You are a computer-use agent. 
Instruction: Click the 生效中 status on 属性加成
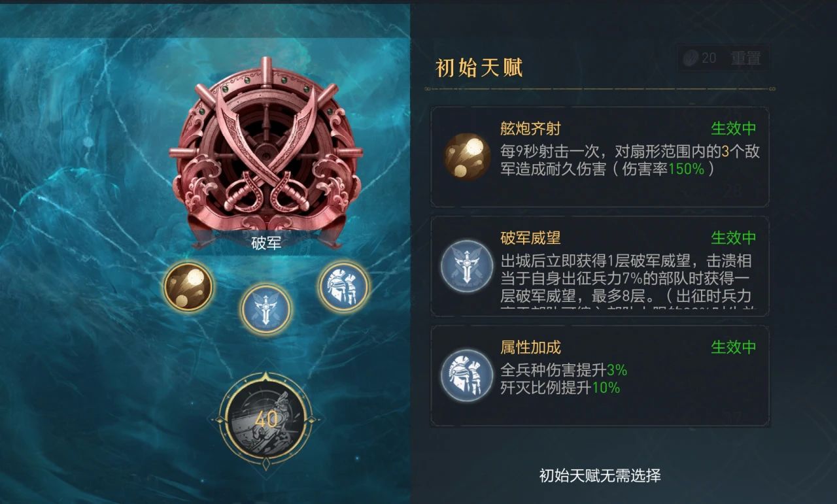pos(734,346)
